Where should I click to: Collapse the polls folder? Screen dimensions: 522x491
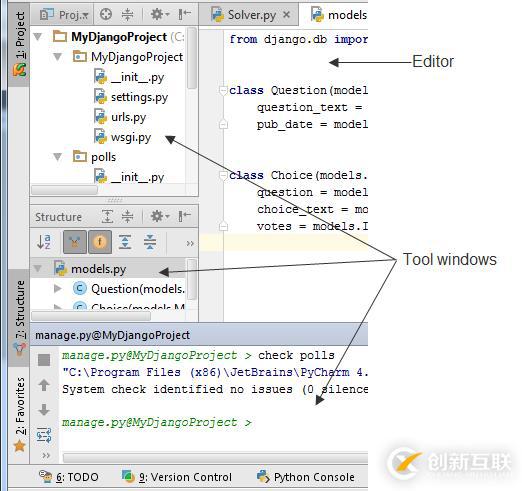(x=58, y=157)
